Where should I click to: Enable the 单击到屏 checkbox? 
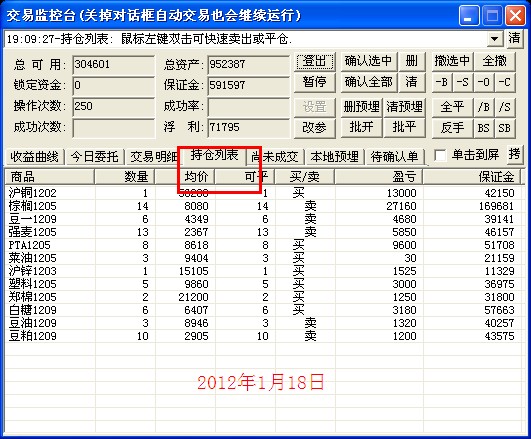point(440,155)
